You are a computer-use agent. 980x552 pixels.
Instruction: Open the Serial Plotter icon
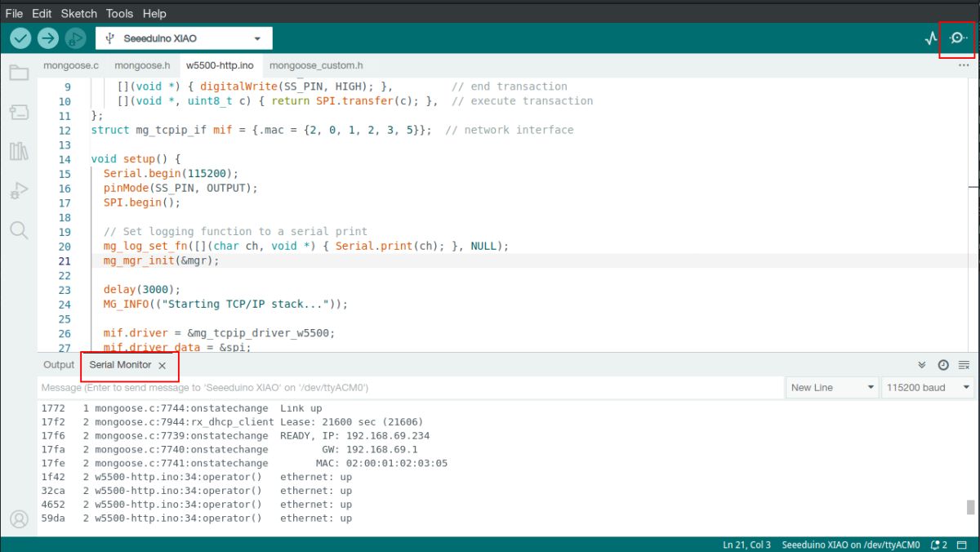pos(931,38)
